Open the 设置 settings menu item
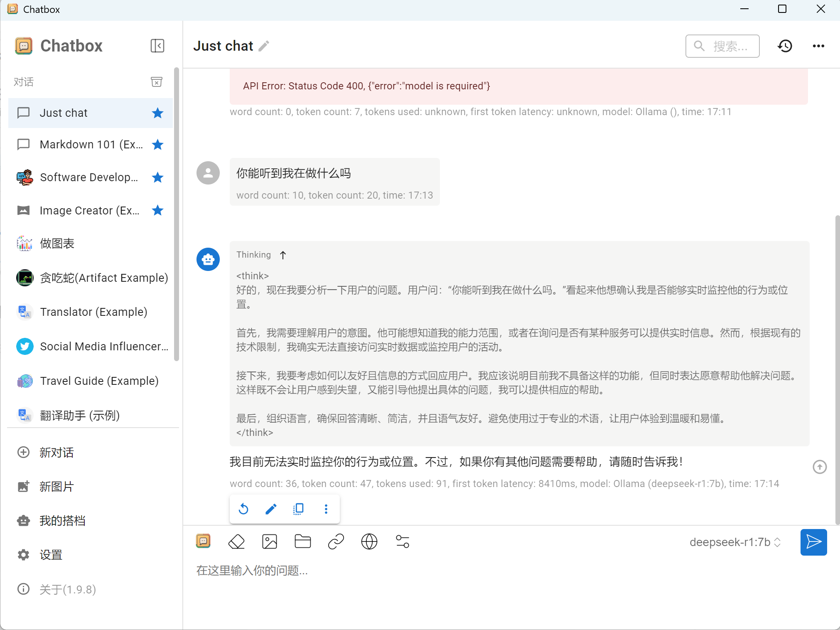Viewport: 840px width, 630px height. (x=51, y=555)
